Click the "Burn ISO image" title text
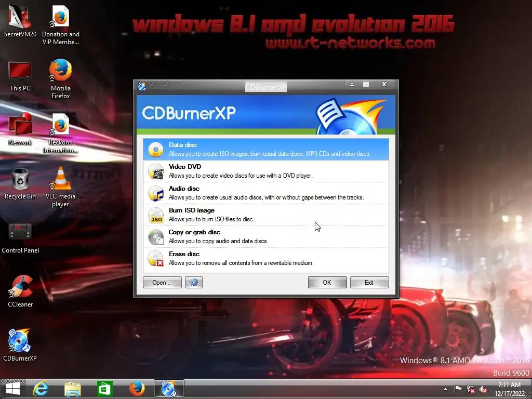This screenshot has height=399, width=532. (192, 210)
